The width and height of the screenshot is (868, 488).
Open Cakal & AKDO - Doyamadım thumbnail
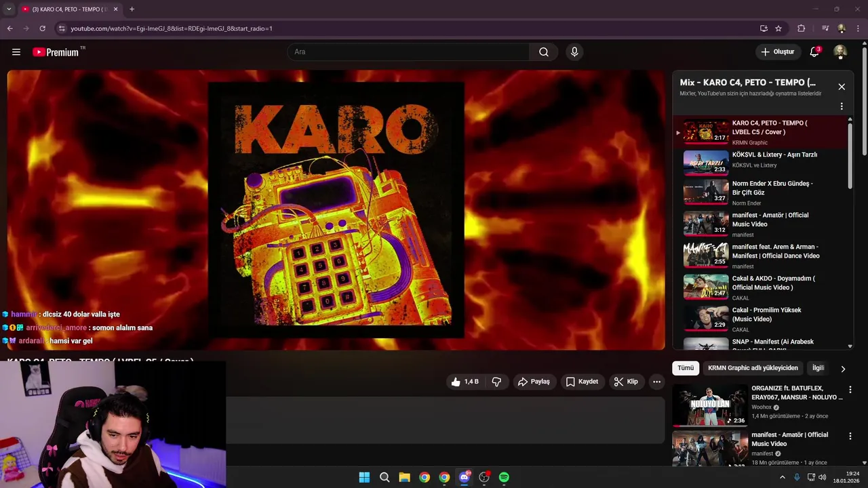[705, 287]
